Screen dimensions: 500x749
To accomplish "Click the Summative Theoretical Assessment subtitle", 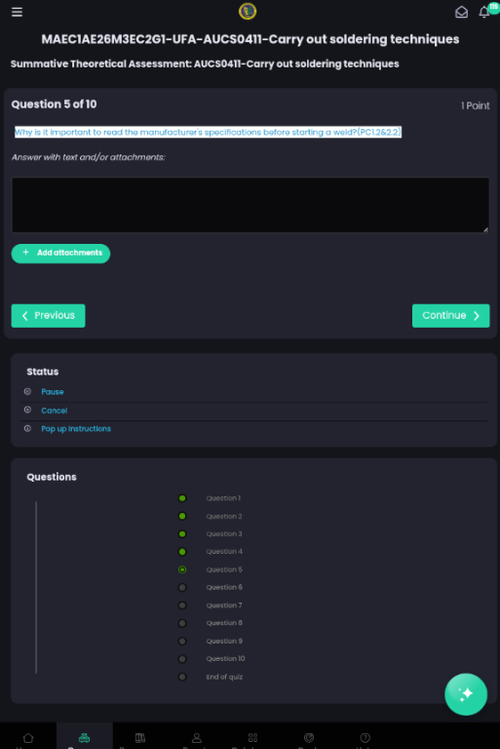I will (x=205, y=64).
